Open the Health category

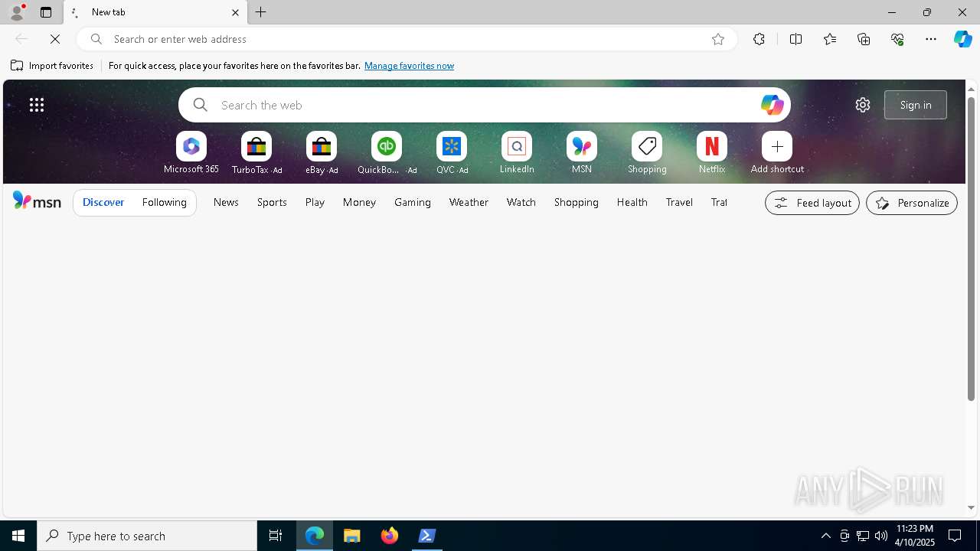(632, 202)
